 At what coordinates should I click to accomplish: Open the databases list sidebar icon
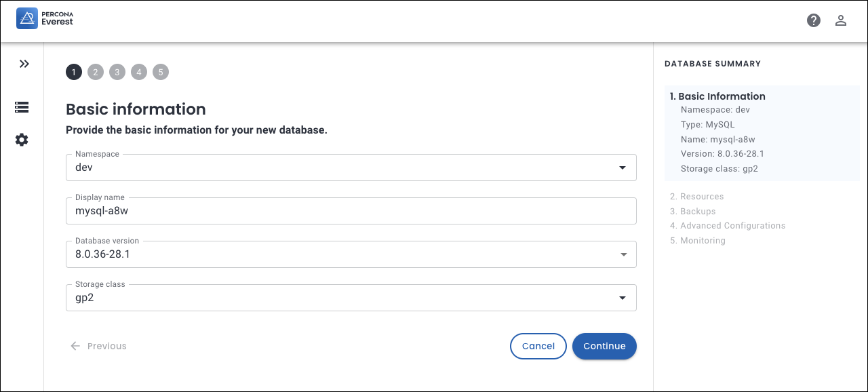pyautogui.click(x=22, y=107)
